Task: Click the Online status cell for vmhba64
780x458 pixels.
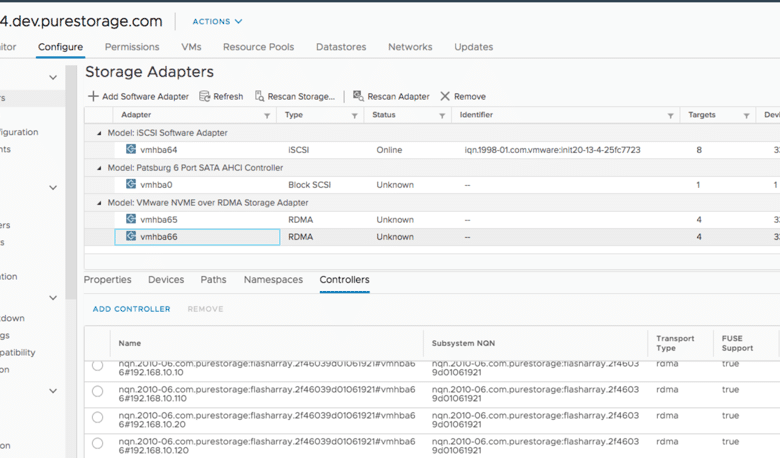Action: 389,150
